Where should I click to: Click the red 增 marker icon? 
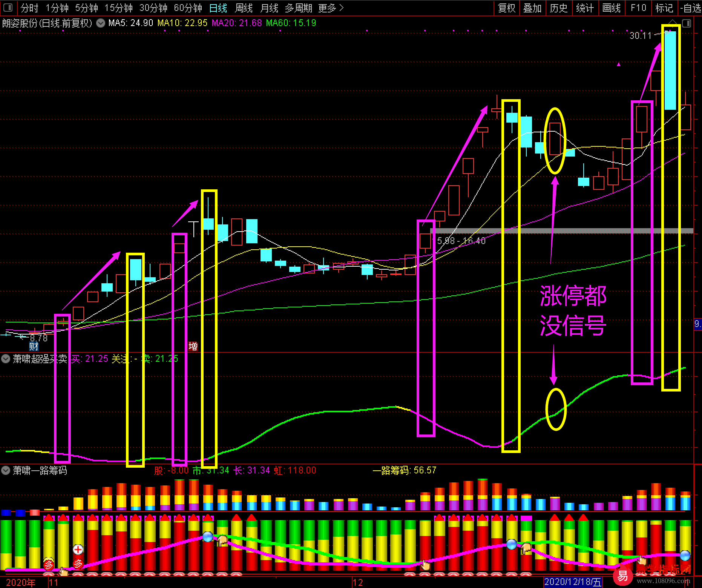pos(193,346)
